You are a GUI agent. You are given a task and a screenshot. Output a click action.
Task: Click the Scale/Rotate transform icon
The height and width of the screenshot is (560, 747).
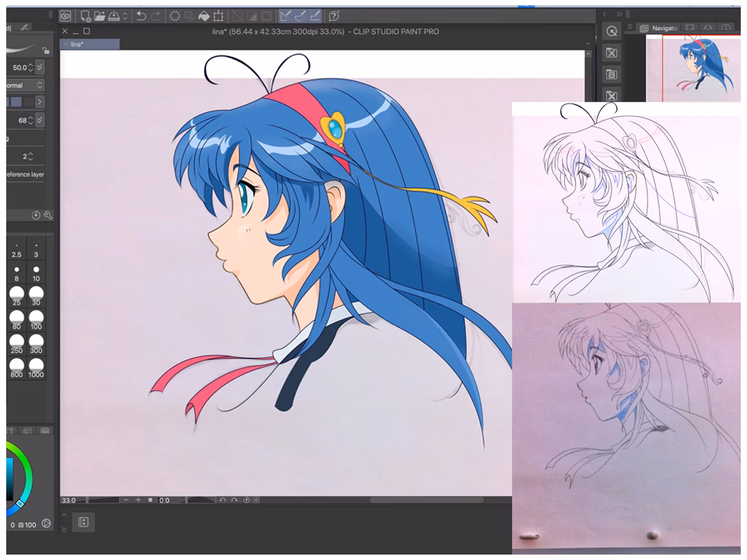(219, 16)
